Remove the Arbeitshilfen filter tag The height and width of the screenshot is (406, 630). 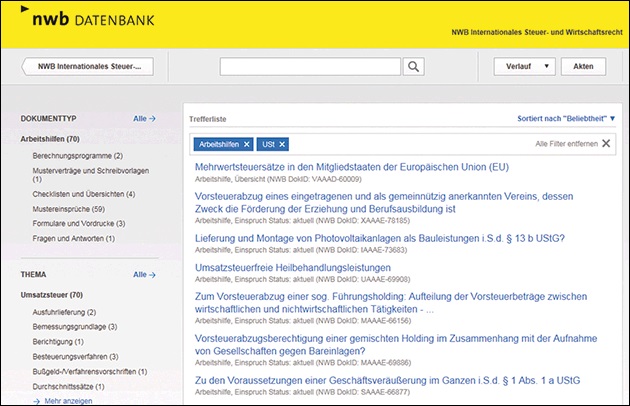click(x=246, y=144)
